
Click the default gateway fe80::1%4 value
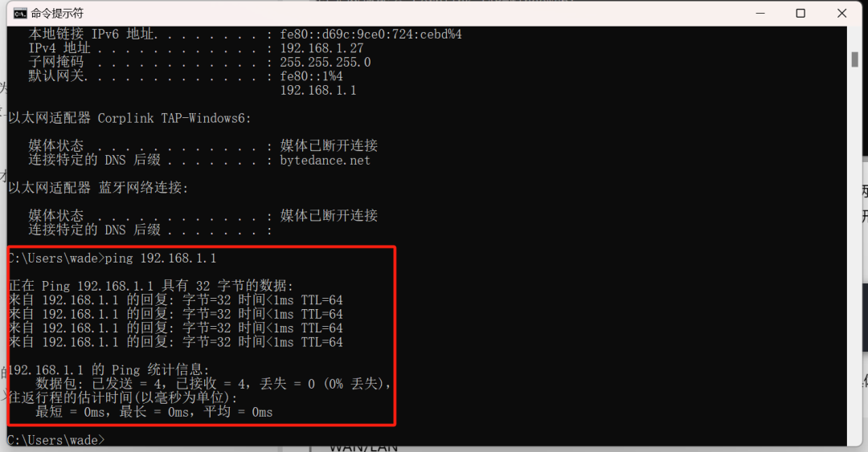[311, 75]
